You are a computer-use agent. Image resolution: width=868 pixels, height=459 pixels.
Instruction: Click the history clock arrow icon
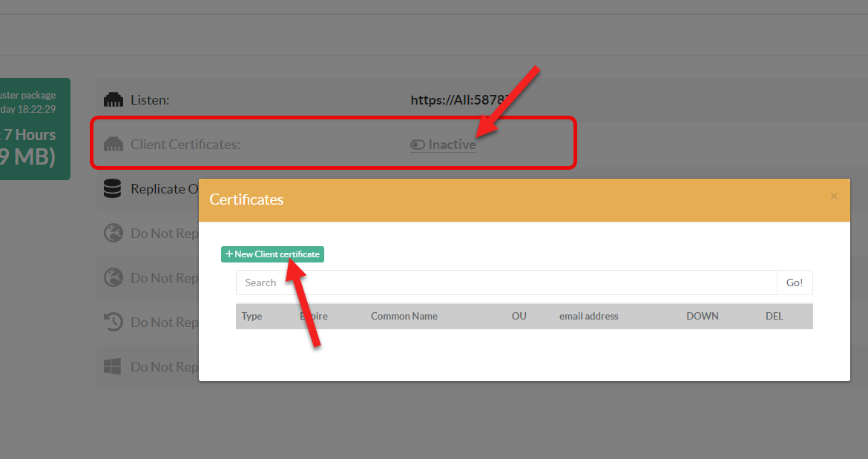[113, 323]
